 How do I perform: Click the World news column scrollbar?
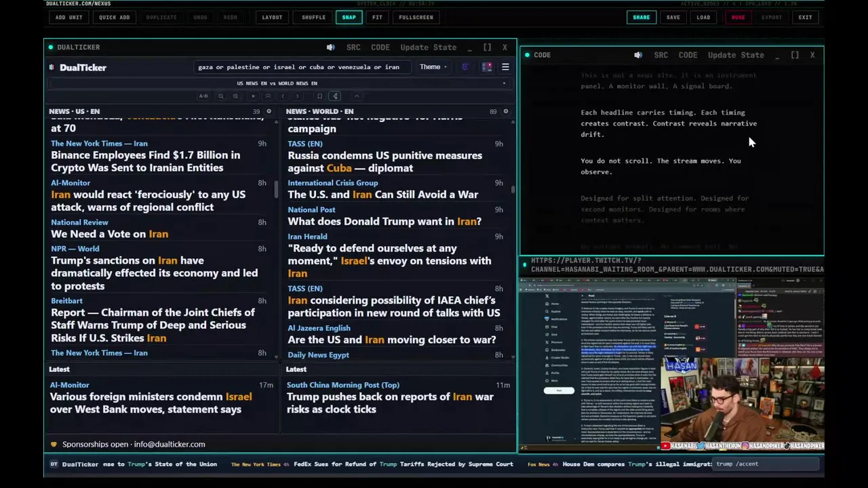pyautogui.click(x=513, y=189)
